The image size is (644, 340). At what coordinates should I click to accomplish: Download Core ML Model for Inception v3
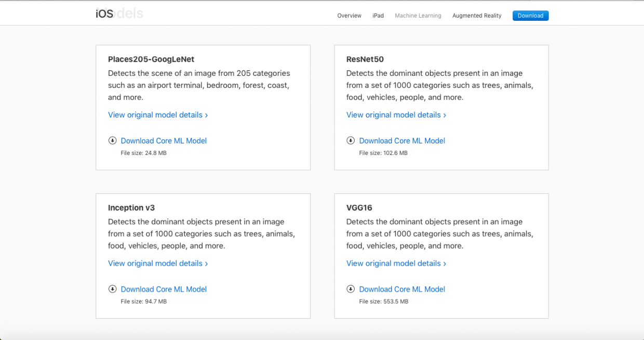[164, 290]
